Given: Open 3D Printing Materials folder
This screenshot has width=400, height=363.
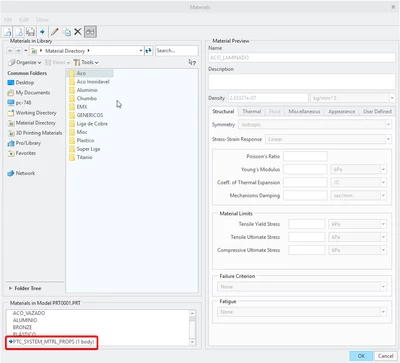Looking at the screenshot, I should [x=35, y=133].
